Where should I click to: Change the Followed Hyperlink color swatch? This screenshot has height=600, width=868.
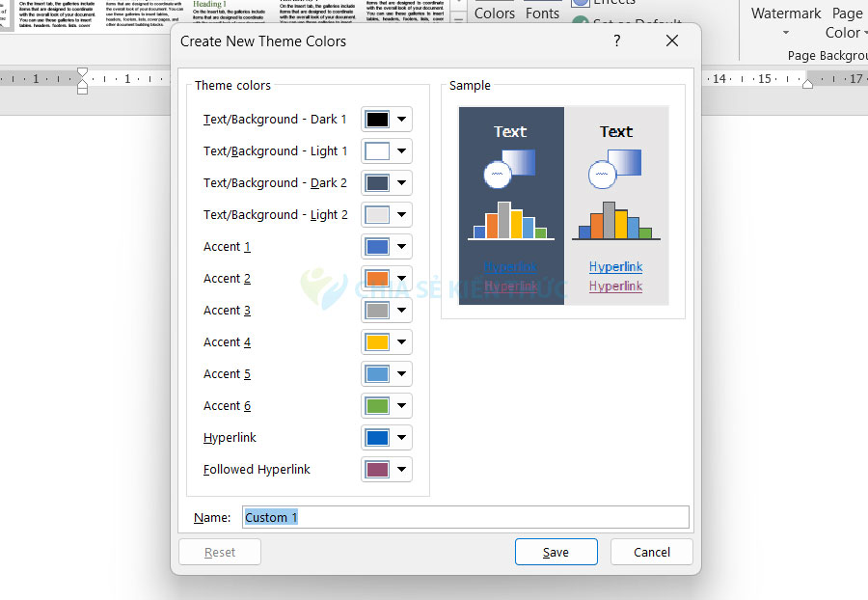click(387, 470)
